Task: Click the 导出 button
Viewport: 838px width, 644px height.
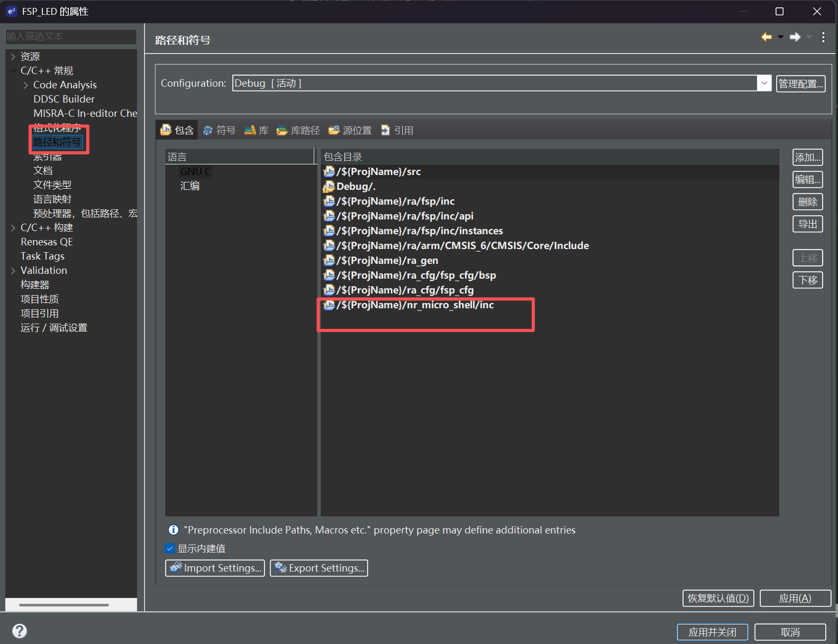Action: point(807,224)
